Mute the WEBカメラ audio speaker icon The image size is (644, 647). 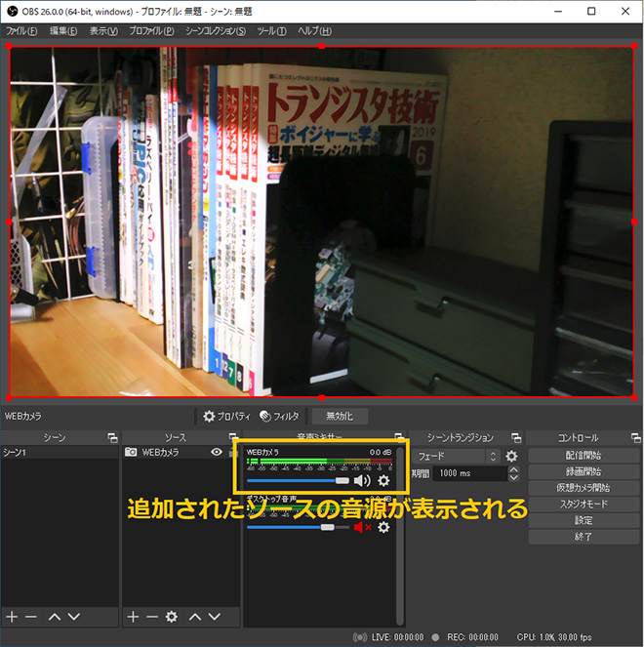click(x=362, y=481)
